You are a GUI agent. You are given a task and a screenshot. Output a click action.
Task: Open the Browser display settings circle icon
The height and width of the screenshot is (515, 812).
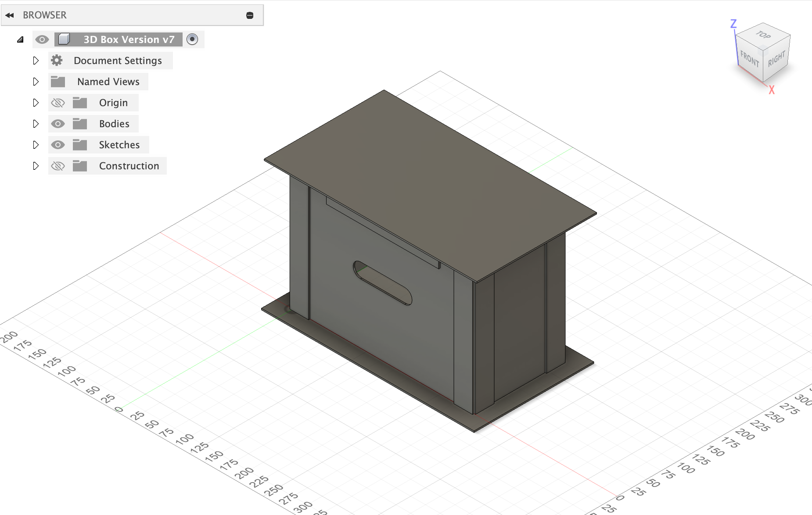[x=250, y=14]
